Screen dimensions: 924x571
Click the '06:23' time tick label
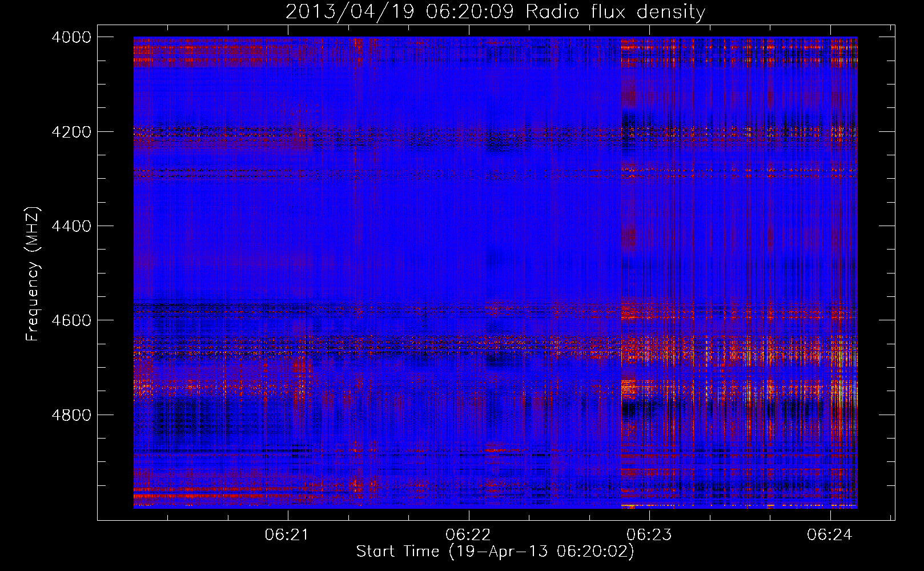click(x=649, y=534)
